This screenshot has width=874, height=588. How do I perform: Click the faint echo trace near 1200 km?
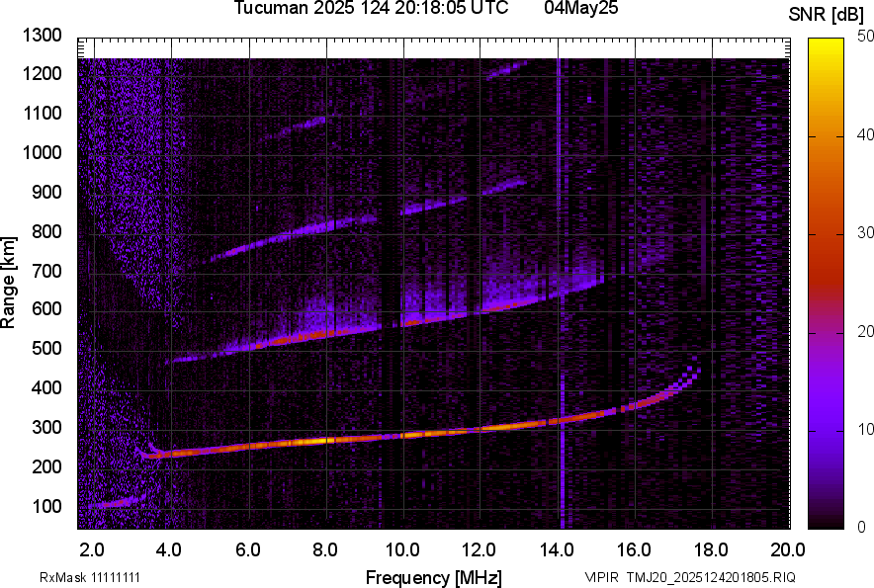pyautogui.click(x=505, y=70)
